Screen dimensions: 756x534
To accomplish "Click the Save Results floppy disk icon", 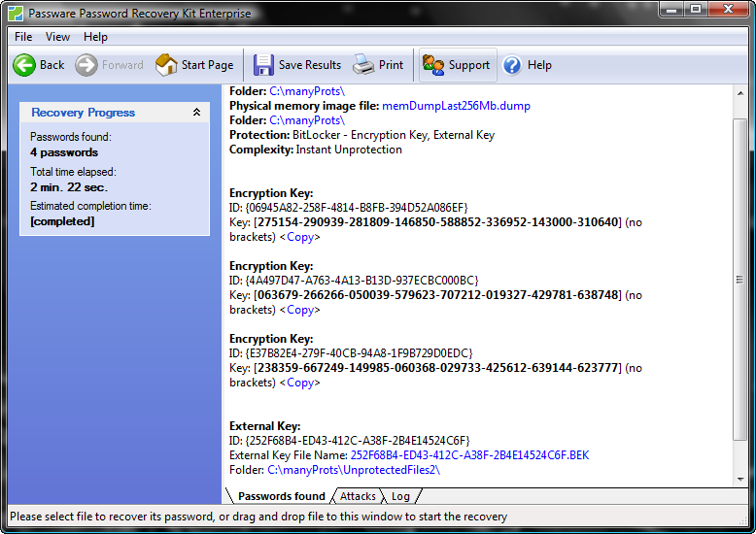I will (263, 65).
